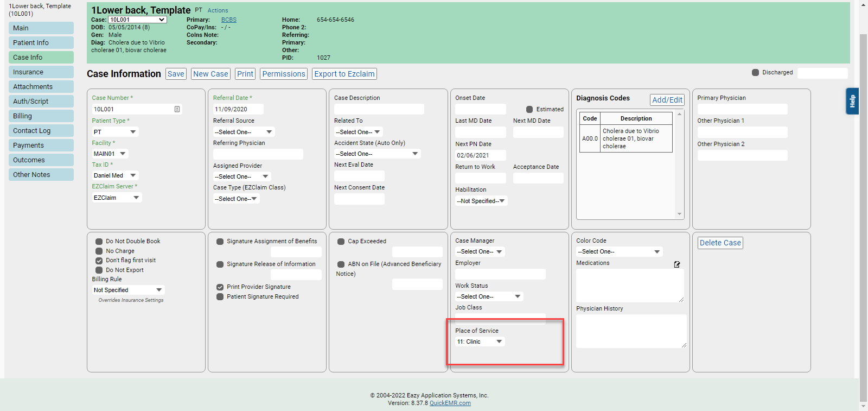This screenshot has width=868, height=411.
Task: Open the Medications edit icon
Action: 677,264
